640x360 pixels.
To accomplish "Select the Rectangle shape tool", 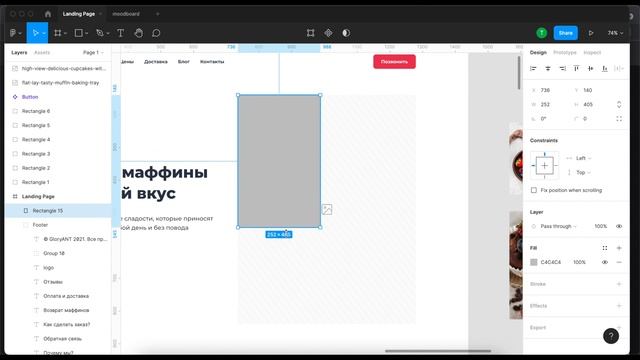I will 78,33.
